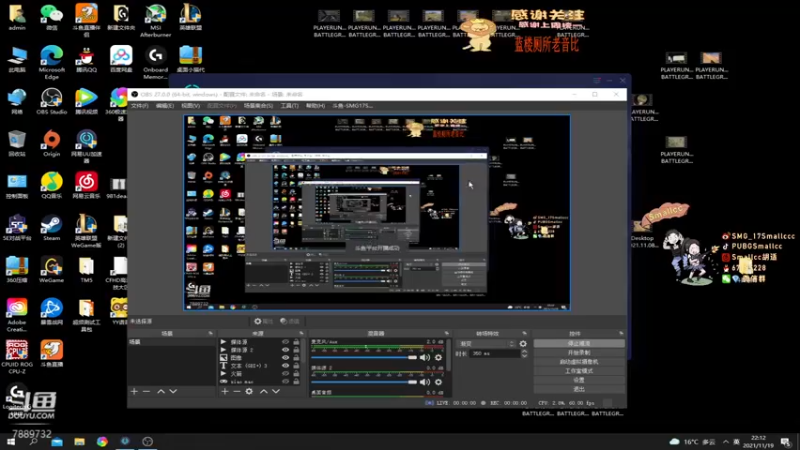Pop out the Scenes dock panel
The image size is (800, 450).
210,333
